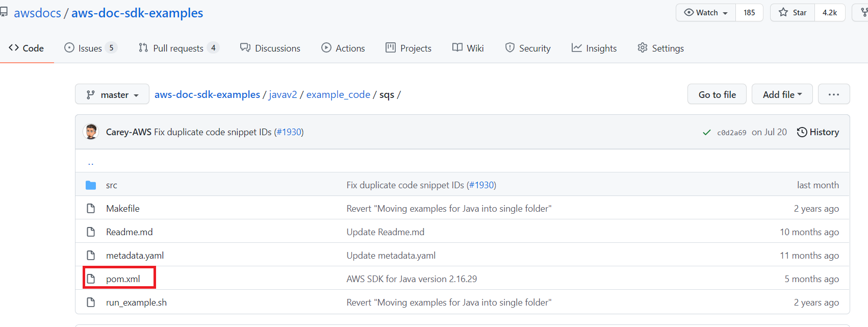Open the pom.xml file
This screenshot has width=868, height=327.
tap(123, 279)
